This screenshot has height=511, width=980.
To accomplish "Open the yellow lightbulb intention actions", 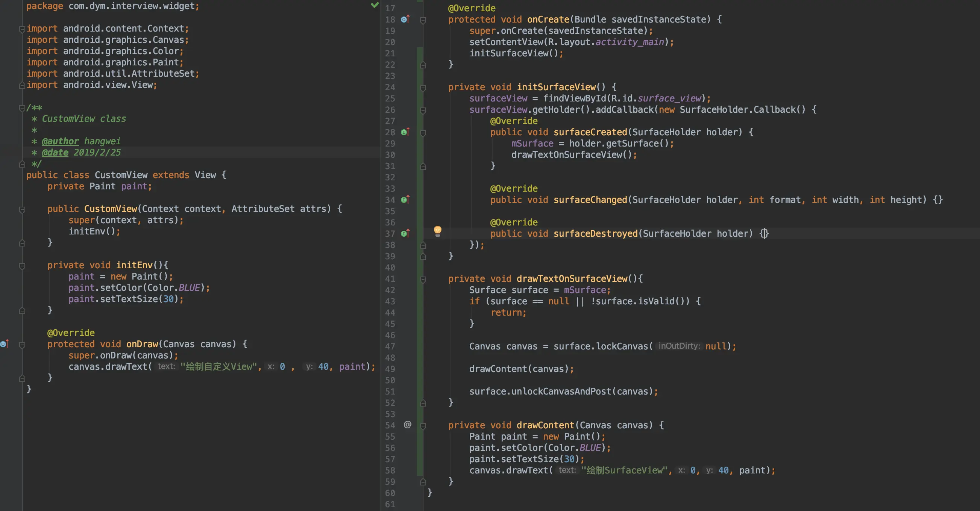I will (437, 230).
